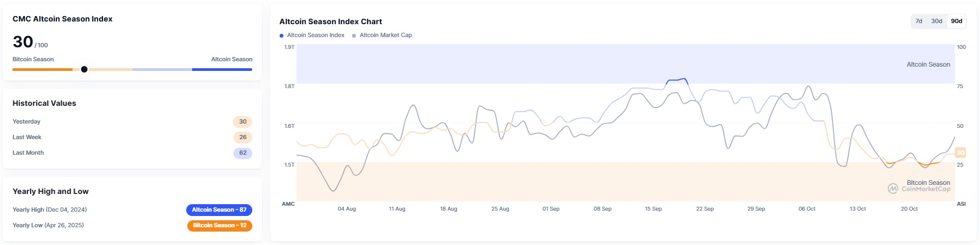Toggle Altcoin Season Index legend dot
The width and height of the screenshot is (980, 245).
pyautogui.click(x=282, y=35)
